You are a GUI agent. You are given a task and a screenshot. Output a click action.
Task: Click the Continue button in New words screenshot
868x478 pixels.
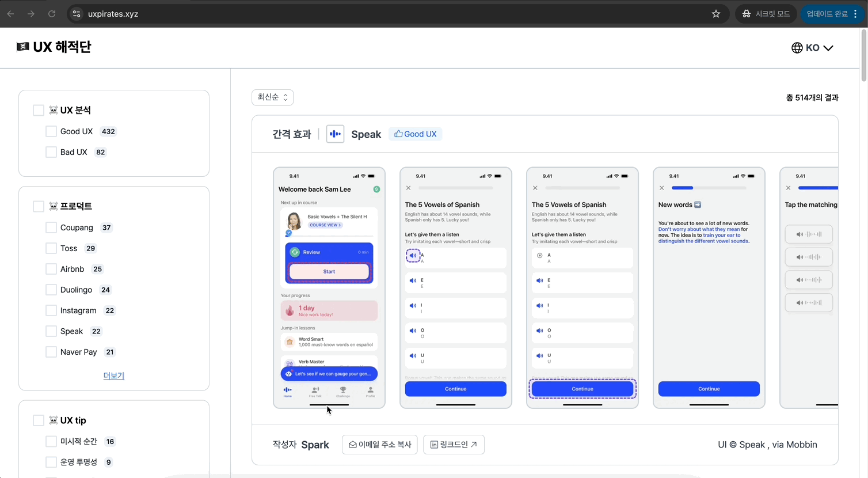(709, 389)
